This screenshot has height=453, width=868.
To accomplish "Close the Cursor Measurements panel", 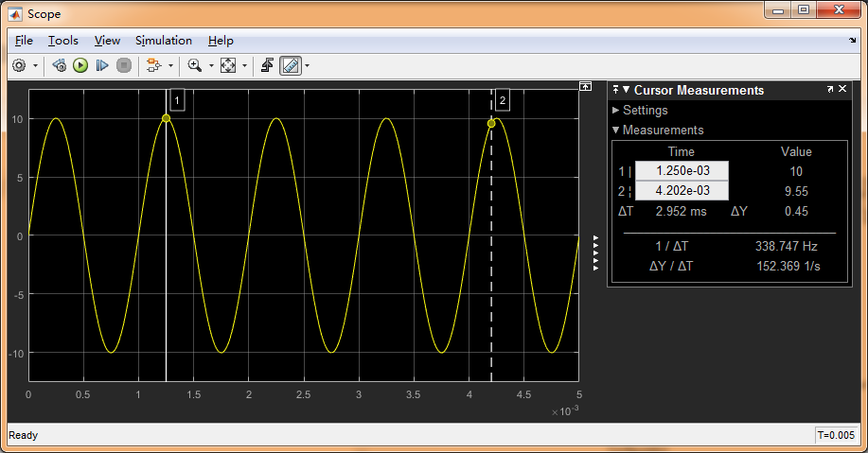I will coord(844,90).
